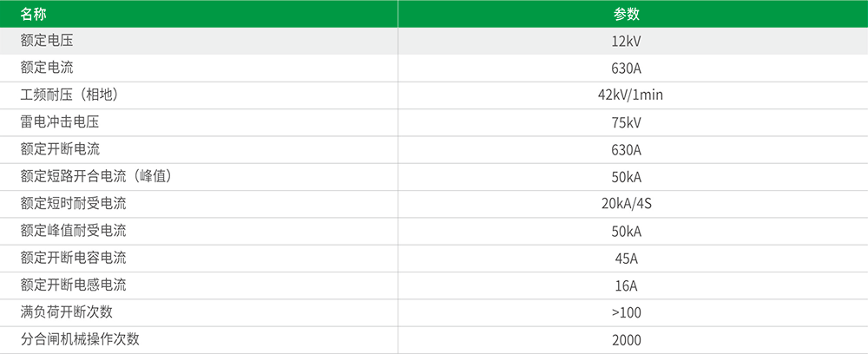The image size is (868, 354).
Task: Select the 额定短时耐受电流 label
Action: (x=73, y=204)
